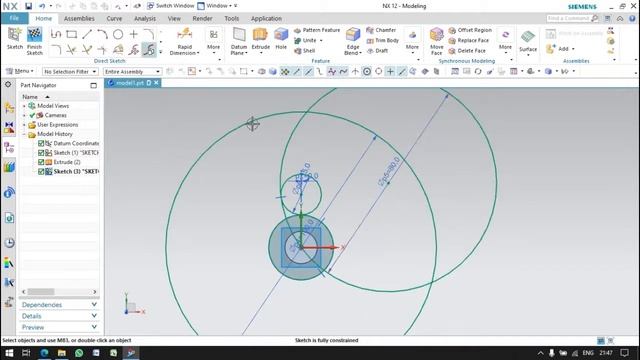Select the Circle sketch tool
Image resolution: width=640 pixels, height=360 pixels.
click(118, 34)
